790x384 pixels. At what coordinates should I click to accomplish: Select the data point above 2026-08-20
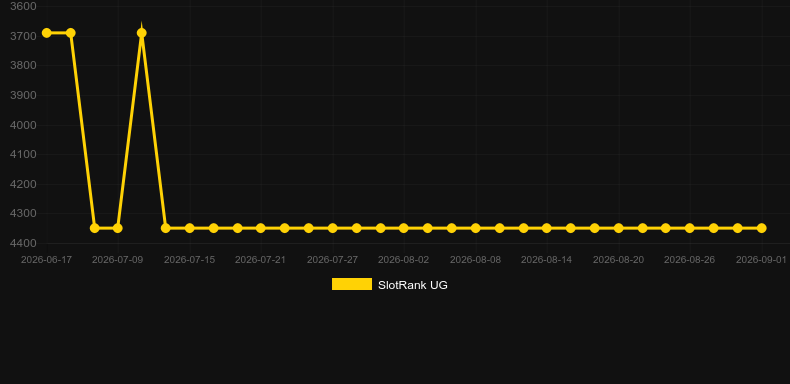pos(619,228)
